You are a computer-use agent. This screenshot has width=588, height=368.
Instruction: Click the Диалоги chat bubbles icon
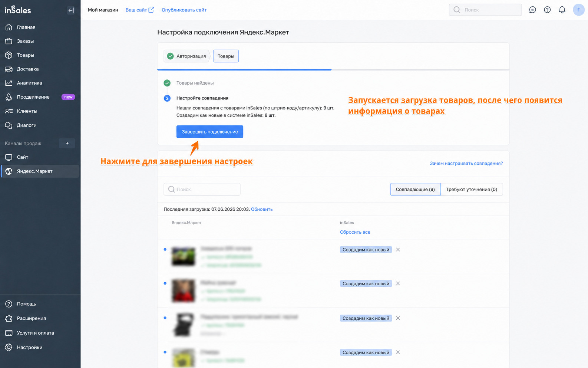point(9,125)
